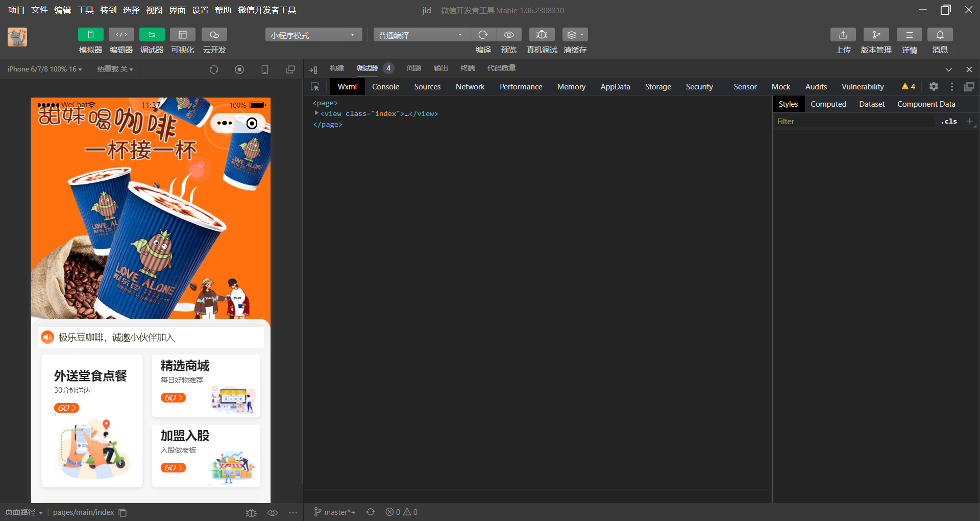This screenshot has height=521, width=980.
Task: Open the Sources tab
Action: [427, 87]
